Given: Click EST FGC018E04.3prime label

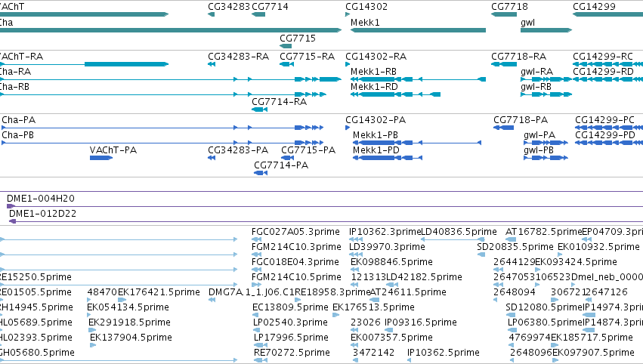Looking at the screenshot, I should coord(295,262).
